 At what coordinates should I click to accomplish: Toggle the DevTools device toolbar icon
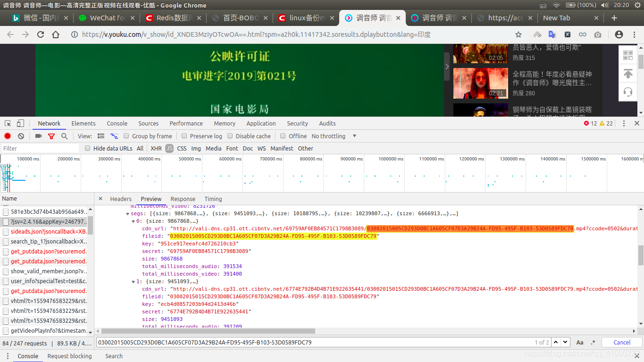coord(20,123)
